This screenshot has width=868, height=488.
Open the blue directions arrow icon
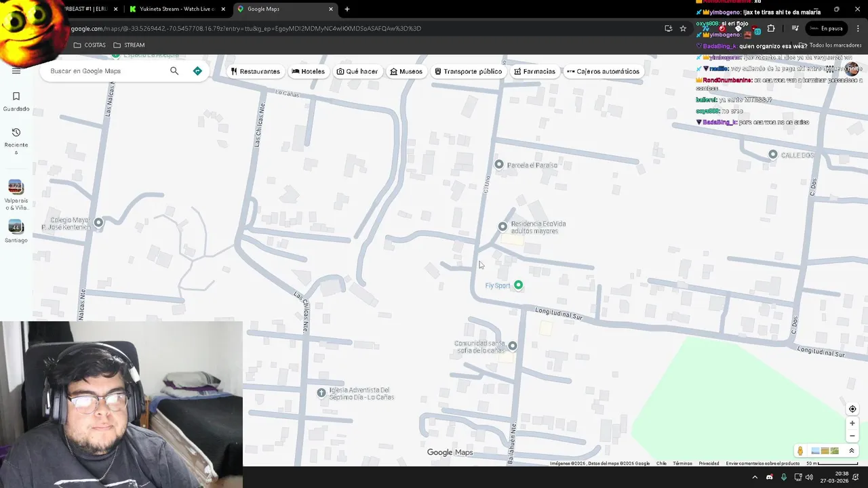(x=197, y=71)
